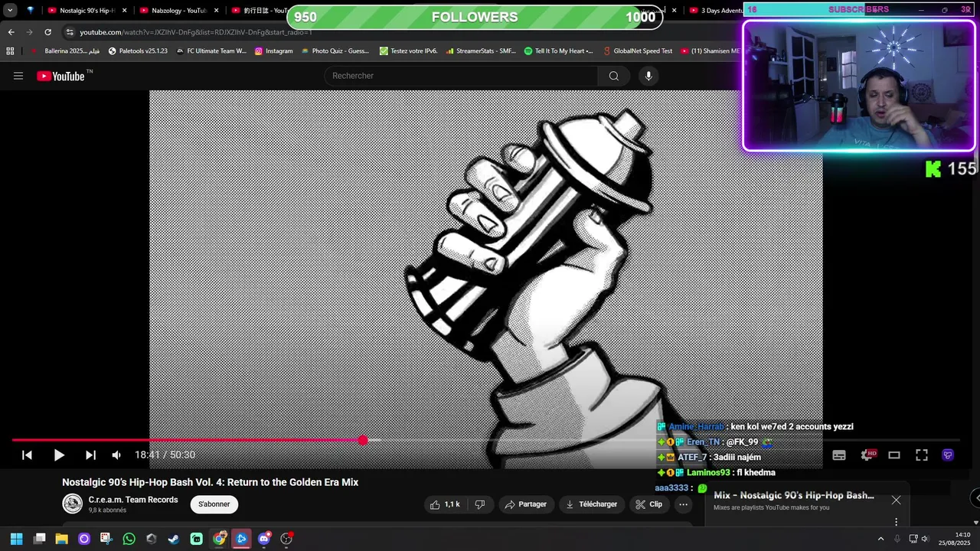Open the YouTube hamburger guide menu
980x551 pixels.
tap(18, 76)
